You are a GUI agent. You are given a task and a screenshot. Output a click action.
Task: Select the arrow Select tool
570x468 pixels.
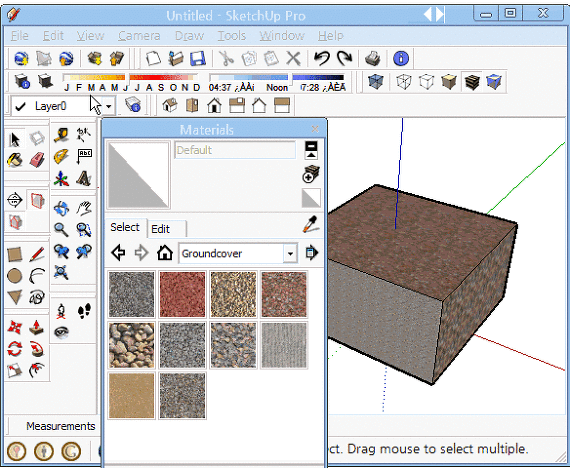[x=15, y=140]
